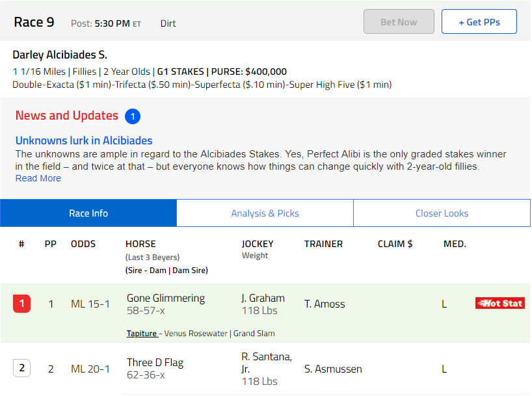Click the Tapiture sire link
This screenshot has height=396, width=532.
tap(142, 334)
